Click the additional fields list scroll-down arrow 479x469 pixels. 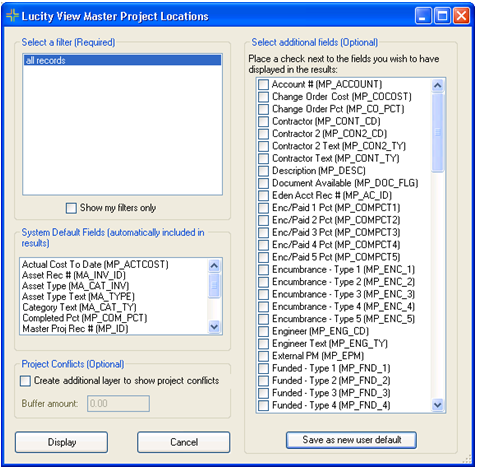point(437,405)
